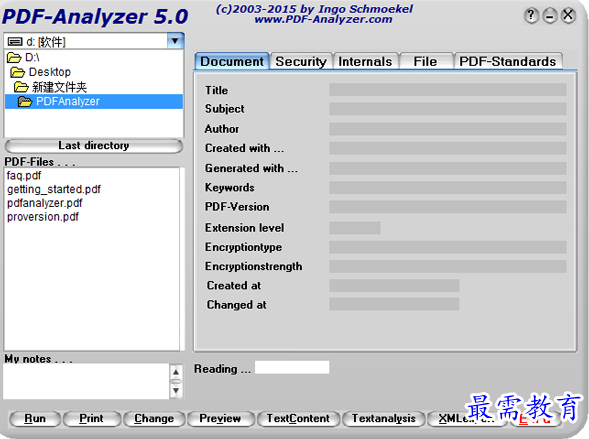Click the Changed at value field
Viewport: 589px width, 439px height.
(x=394, y=305)
